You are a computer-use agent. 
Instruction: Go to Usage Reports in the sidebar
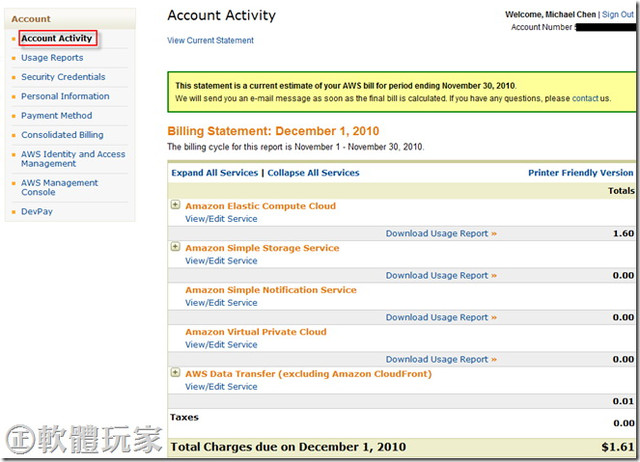pos(52,58)
